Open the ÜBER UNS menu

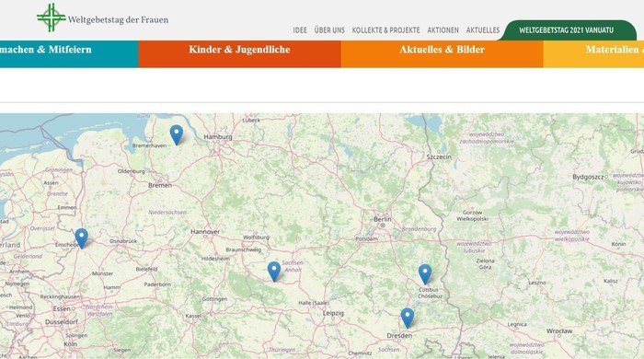[329, 30]
